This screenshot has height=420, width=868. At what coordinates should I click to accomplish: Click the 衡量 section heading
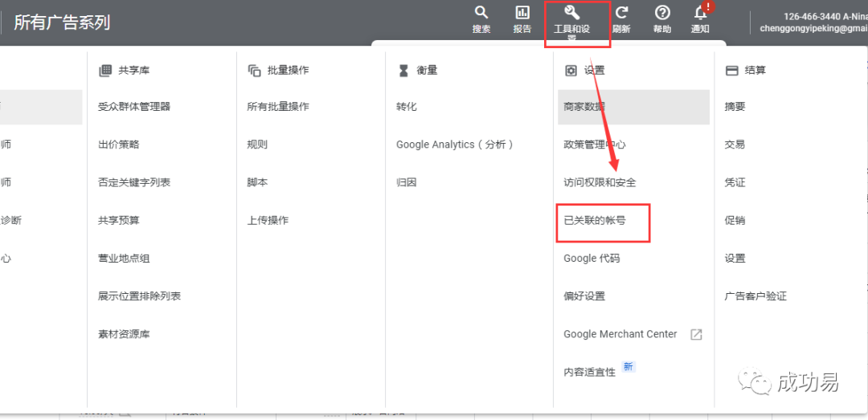pos(428,71)
